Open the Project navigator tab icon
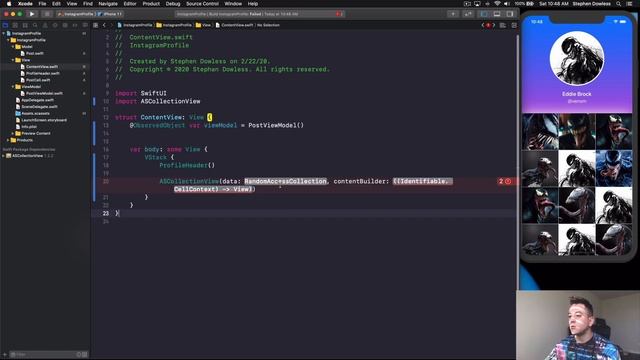Screen dimensions: 640x360 (x=5, y=25)
